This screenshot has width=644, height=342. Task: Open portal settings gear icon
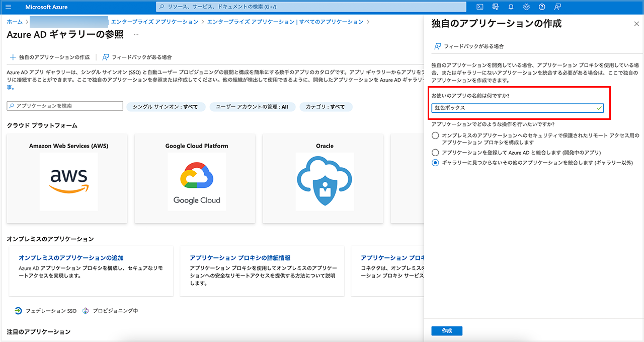point(526,7)
